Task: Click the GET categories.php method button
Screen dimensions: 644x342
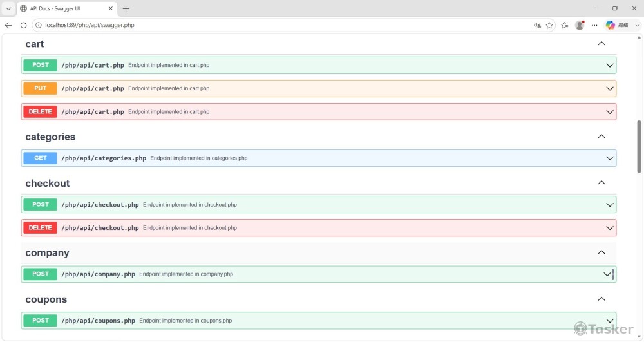Action: [40, 158]
